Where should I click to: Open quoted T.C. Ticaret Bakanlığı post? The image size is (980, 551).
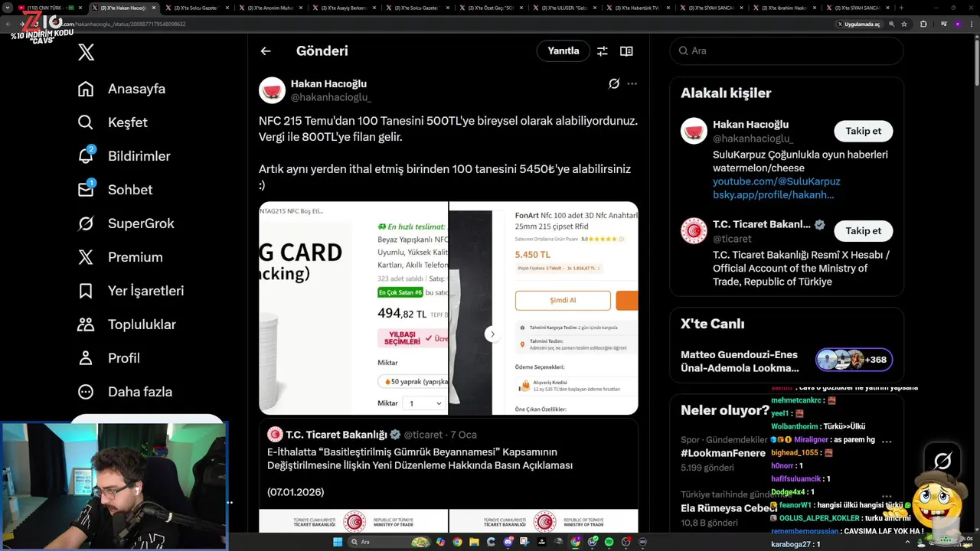click(x=448, y=474)
